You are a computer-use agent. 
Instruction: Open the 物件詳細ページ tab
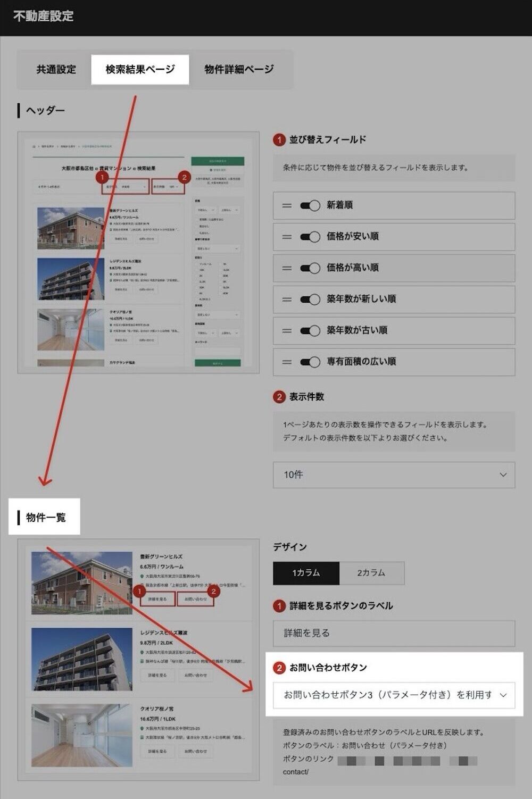(239, 70)
